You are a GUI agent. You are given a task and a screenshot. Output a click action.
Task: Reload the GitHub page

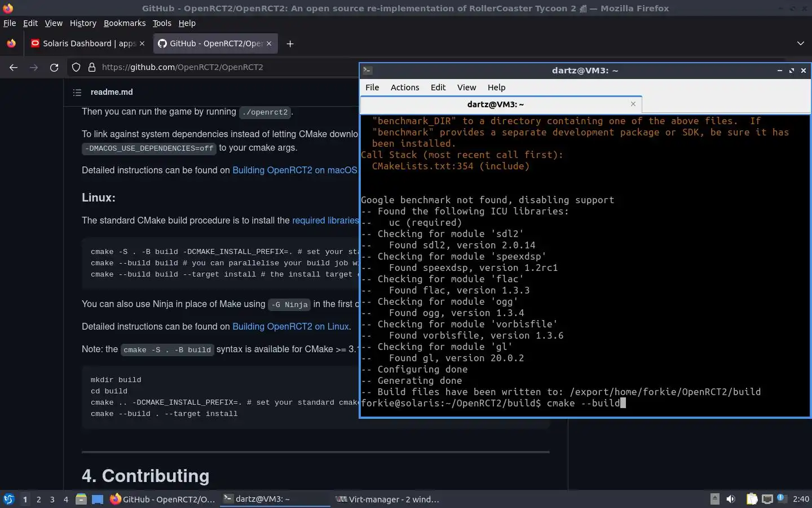pos(54,67)
